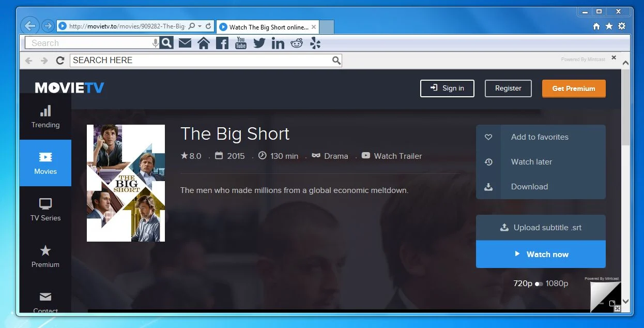This screenshot has width=644, height=328.
Task: Select Movies in the sidebar
Action: [x=45, y=163]
